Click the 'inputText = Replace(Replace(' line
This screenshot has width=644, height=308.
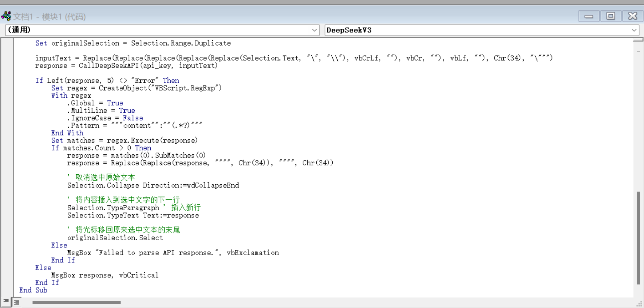[294, 58]
